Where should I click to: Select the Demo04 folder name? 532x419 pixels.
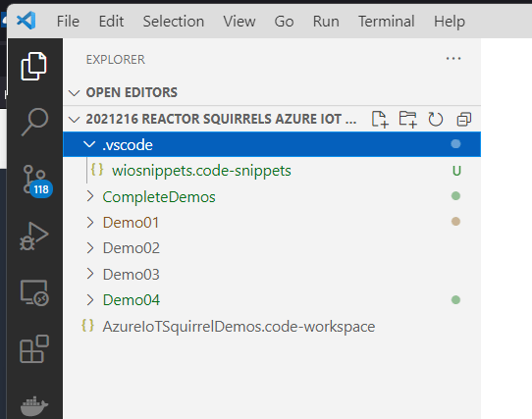pyautogui.click(x=132, y=300)
